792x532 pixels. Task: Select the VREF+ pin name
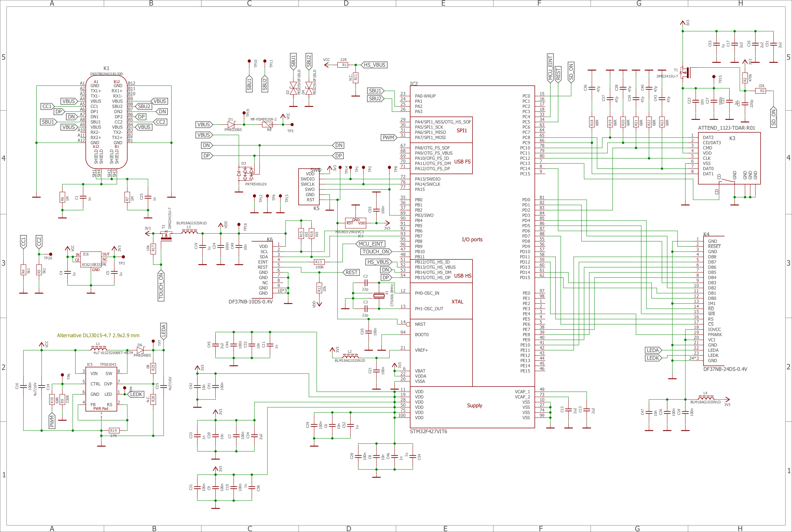pos(421,350)
